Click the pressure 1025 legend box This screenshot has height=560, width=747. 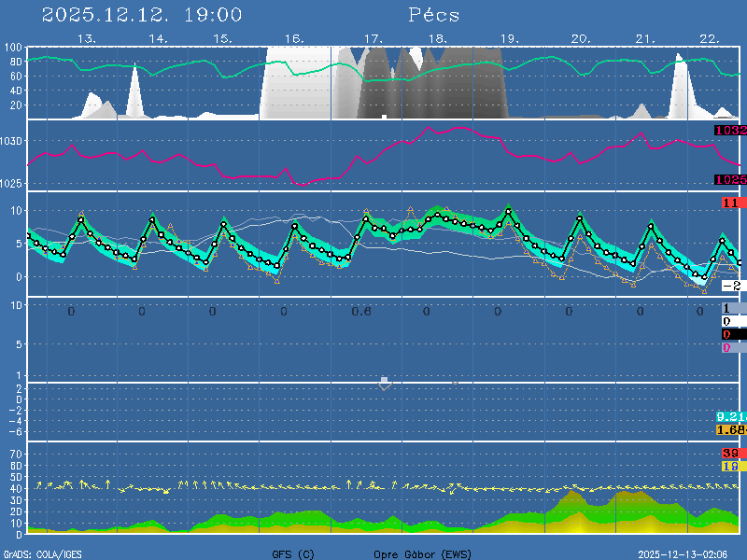730,179
